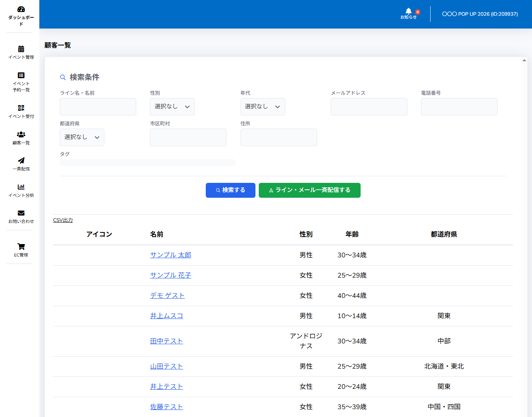The height and width of the screenshot is (417, 532).
Task: Open customer 佐藤テスト
Action: [166, 407]
